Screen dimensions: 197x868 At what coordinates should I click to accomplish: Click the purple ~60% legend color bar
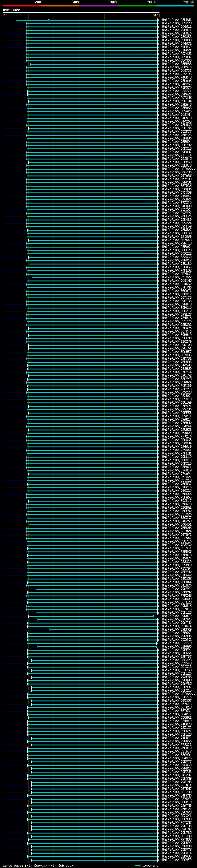[x=99, y=6]
